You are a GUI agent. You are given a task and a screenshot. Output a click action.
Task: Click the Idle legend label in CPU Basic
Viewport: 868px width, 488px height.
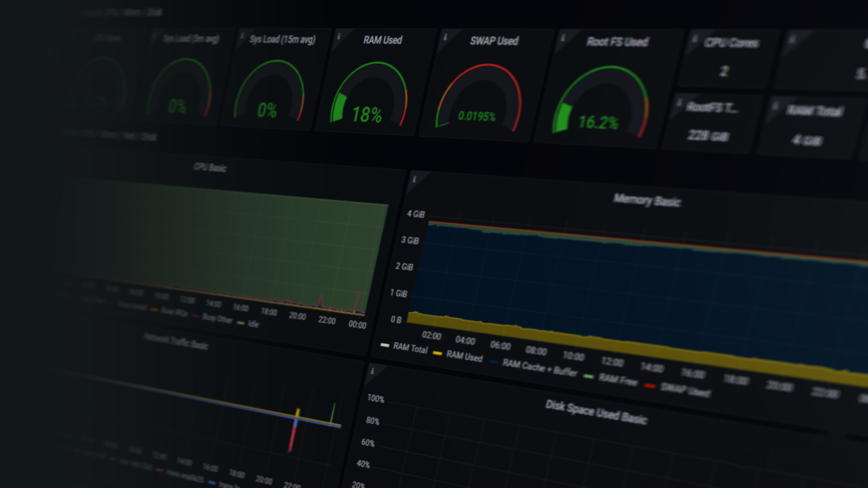tap(253, 324)
